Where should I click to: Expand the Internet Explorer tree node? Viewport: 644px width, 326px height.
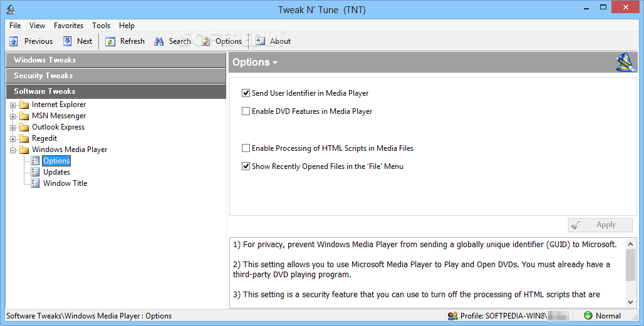13,105
